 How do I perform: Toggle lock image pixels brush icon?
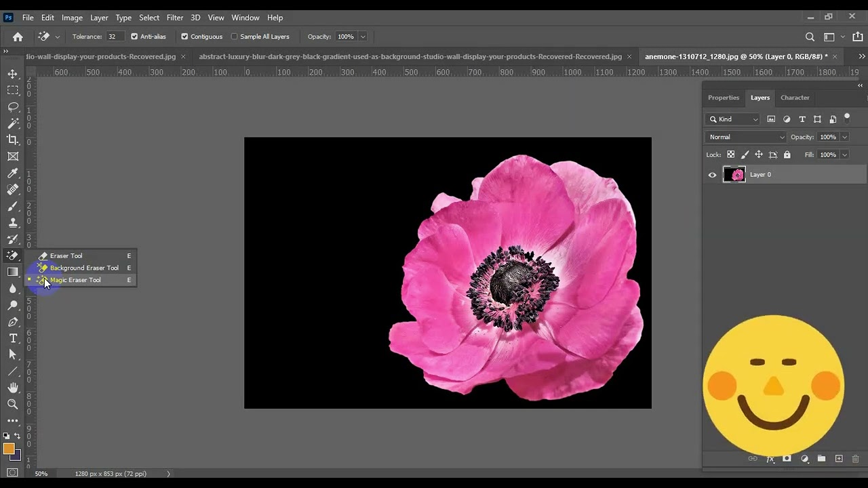click(745, 155)
